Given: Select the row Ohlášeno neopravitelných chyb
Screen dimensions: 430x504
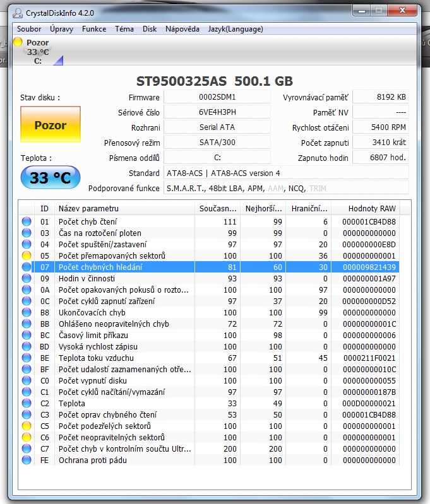Looking at the screenshot, I should click(x=209, y=324).
